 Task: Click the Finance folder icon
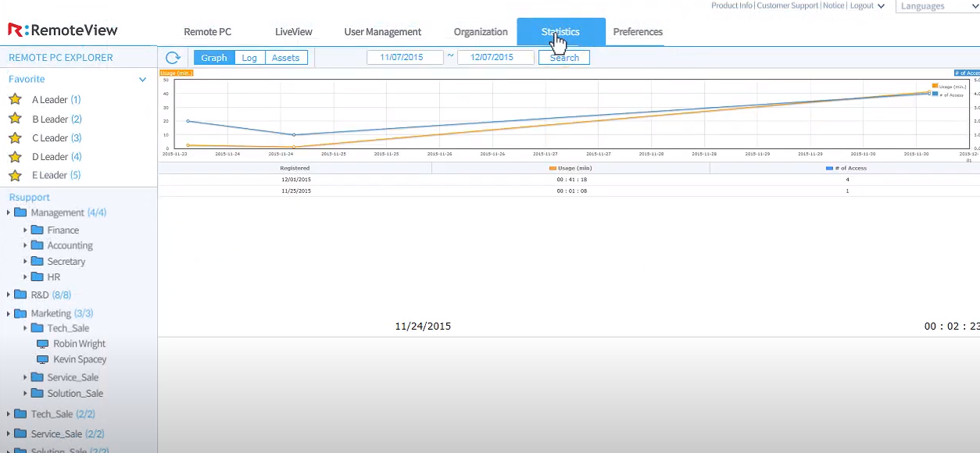pyautogui.click(x=37, y=230)
